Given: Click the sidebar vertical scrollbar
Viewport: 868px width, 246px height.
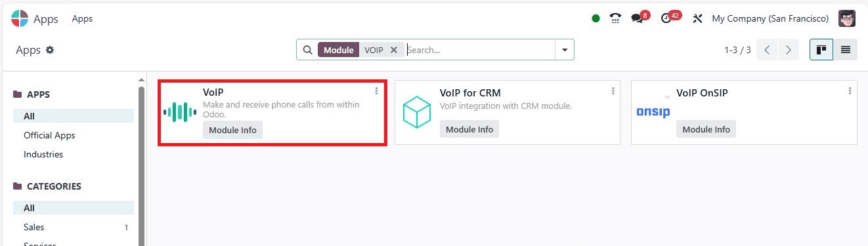Looking at the screenshot, I should click(141, 164).
